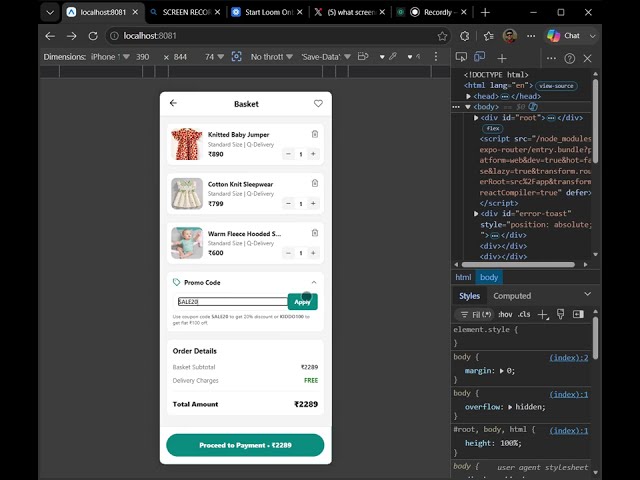Apply the SALE20 promo code
The width and height of the screenshot is (640, 480).
[302, 302]
